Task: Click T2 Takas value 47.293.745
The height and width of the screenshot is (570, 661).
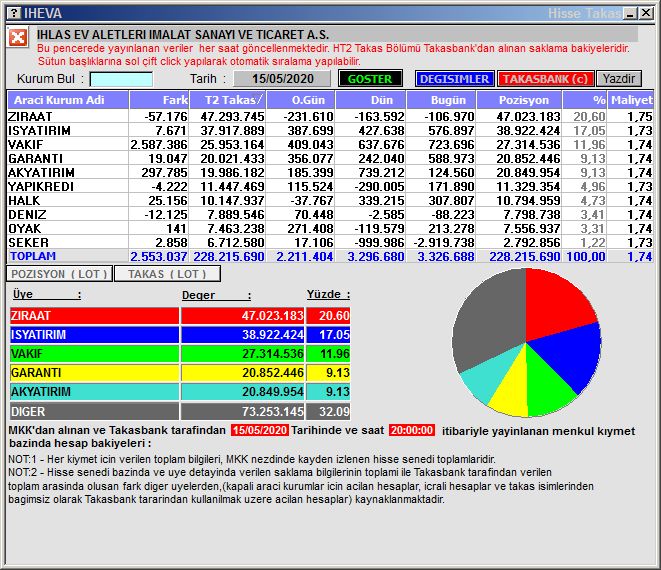Action: pos(232,116)
